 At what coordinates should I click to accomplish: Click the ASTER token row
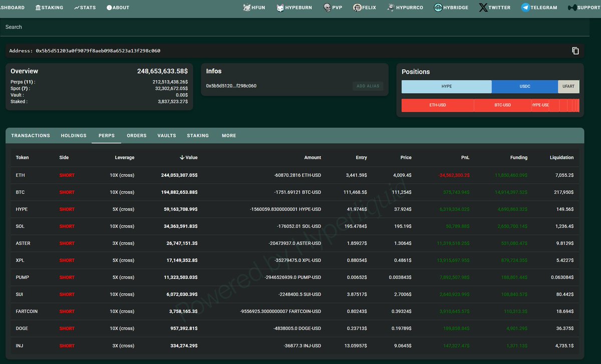coord(294,243)
